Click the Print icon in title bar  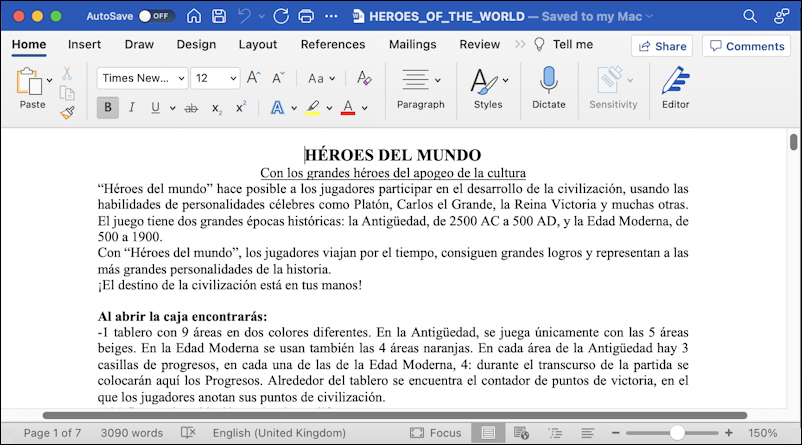[308, 17]
